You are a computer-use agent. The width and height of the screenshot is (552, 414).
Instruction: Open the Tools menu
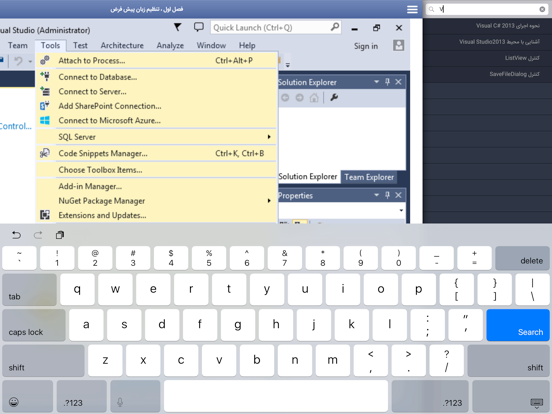click(50, 45)
